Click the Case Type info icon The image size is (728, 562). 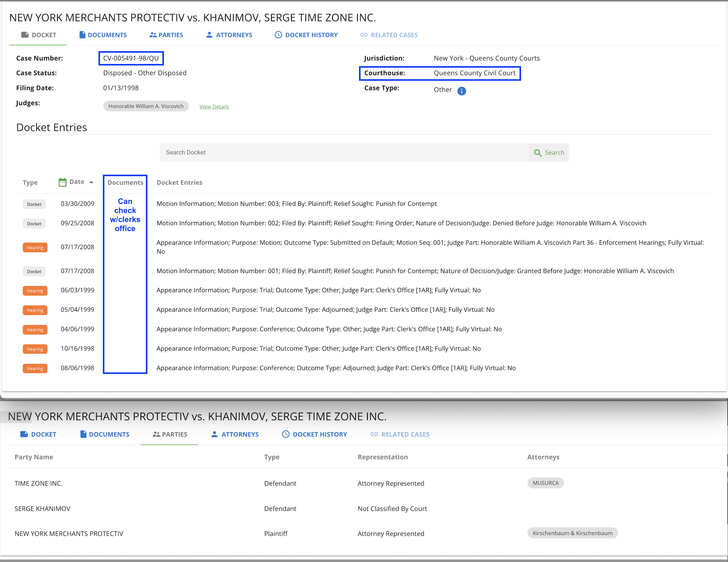461,91
